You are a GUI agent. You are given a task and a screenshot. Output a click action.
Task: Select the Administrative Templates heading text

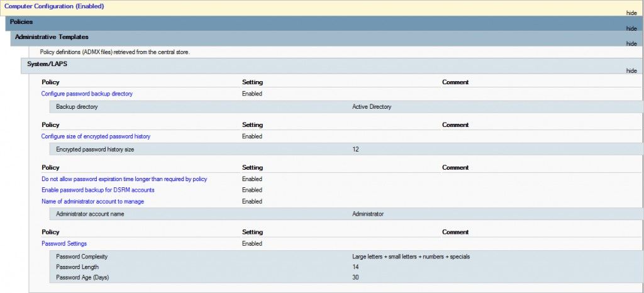point(52,37)
